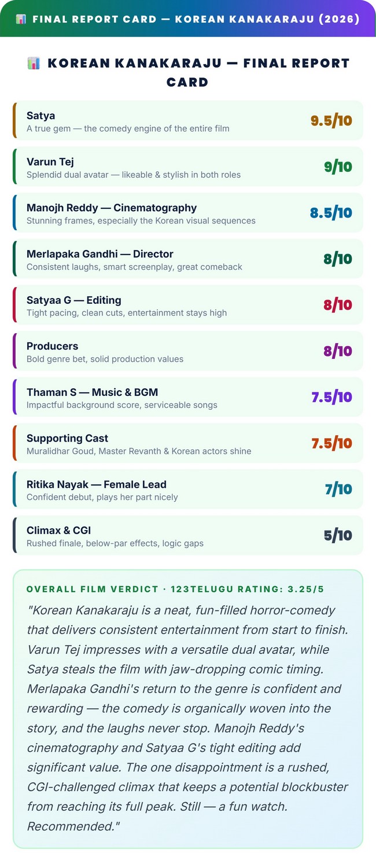Select the Manojh Reddy — Cinematography row
The height and width of the screenshot is (868, 376).
tap(188, 213)
